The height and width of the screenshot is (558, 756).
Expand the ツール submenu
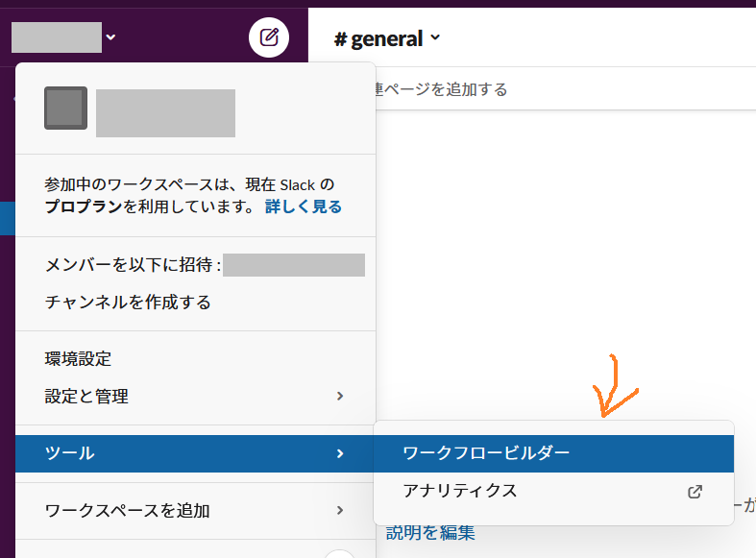(x=196, y=453)
